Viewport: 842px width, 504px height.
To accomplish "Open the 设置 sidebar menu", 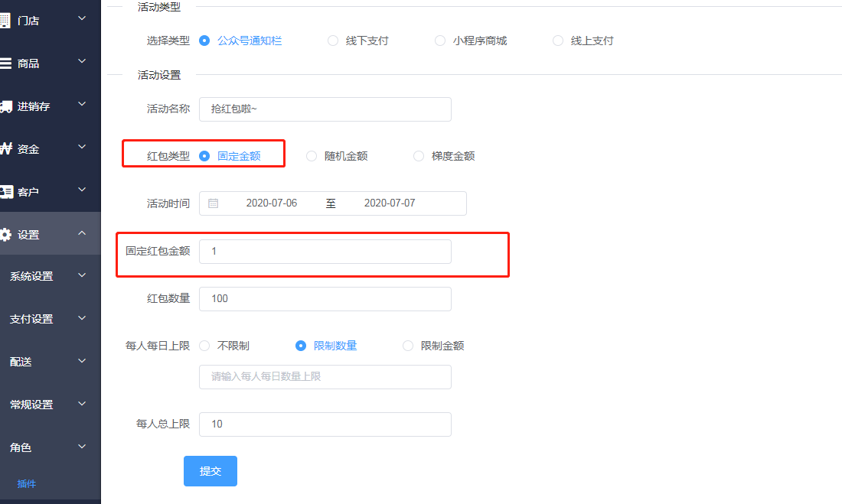I will (x=50, y=234).
